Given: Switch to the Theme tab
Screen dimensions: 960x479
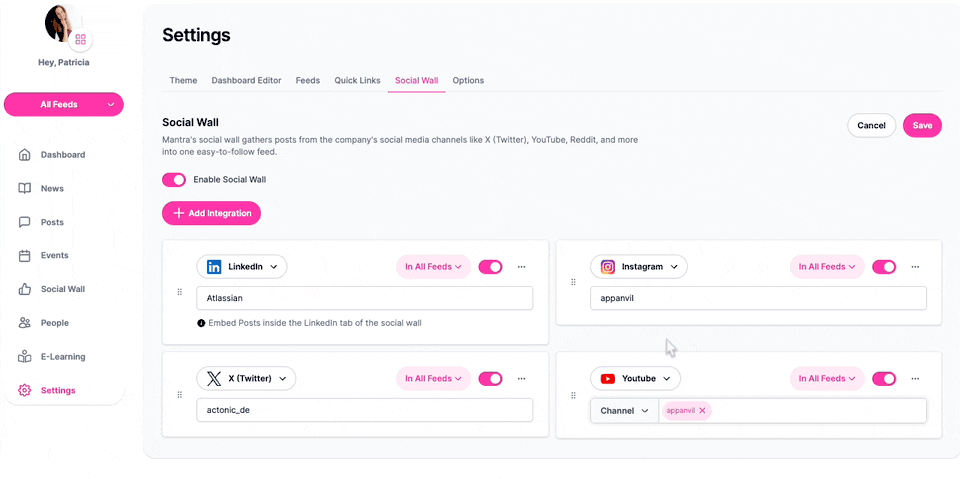Looking at the screenshot, I should click(183, 80).
